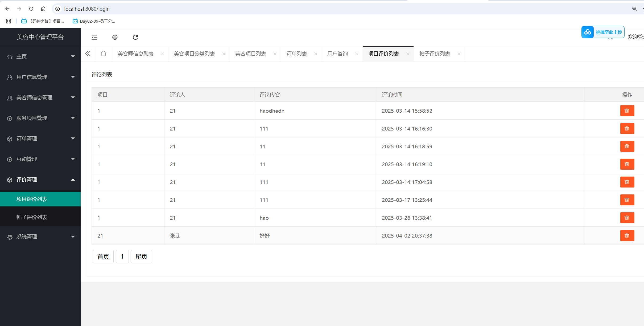Delete the 张武 comment row
Image resolution: width=644 pixels, height=326 pixels.
click(x=627, y=235)
